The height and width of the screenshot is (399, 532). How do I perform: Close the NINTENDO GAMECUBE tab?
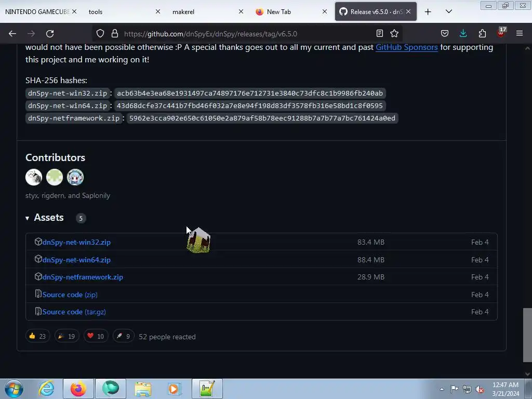74,11
